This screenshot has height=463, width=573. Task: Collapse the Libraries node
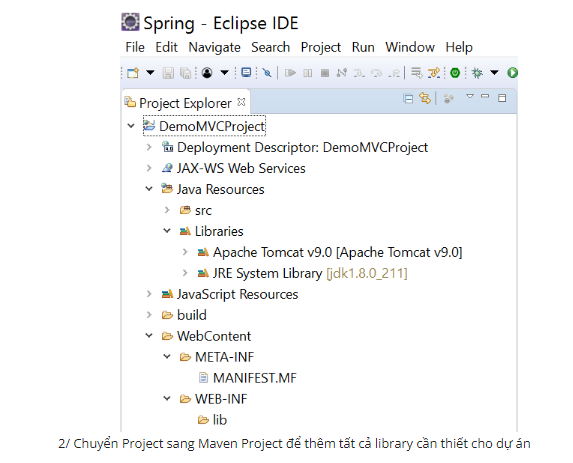point(167,231)
